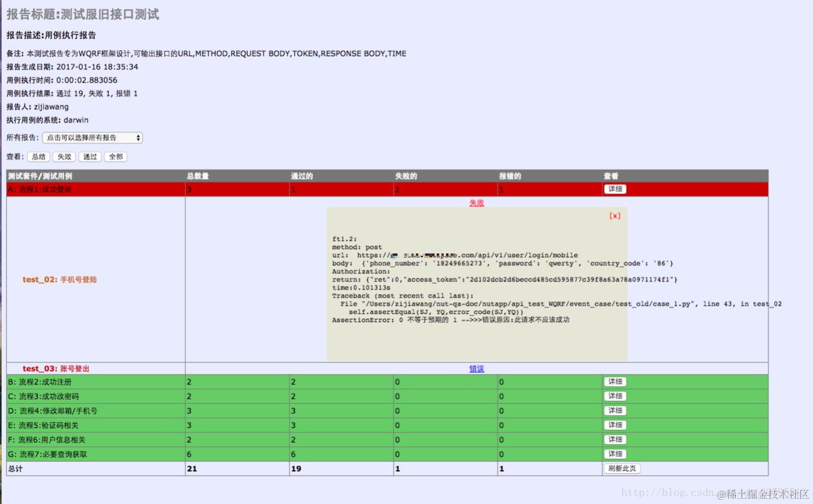Click the total passed 19 cell
This screenshot has width=813, height=504.
coord(341,469)
